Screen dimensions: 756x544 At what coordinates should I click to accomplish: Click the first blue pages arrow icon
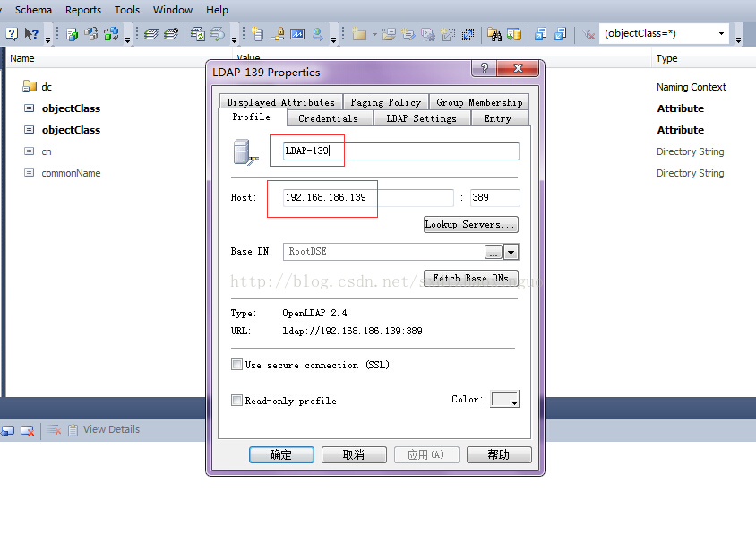[x=540, y=34]
